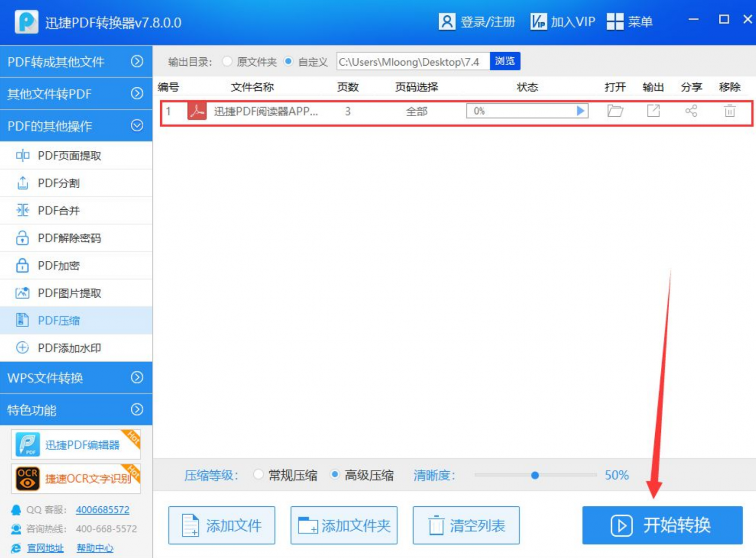Viewport: 756px width, 558px height.
Task: Click the PDF压缩 document icon
Action: (x=22, y=320)
